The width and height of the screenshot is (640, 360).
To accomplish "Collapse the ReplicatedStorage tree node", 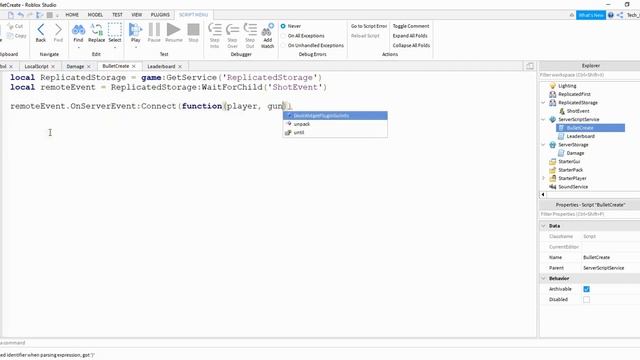I will coord(543,102).
